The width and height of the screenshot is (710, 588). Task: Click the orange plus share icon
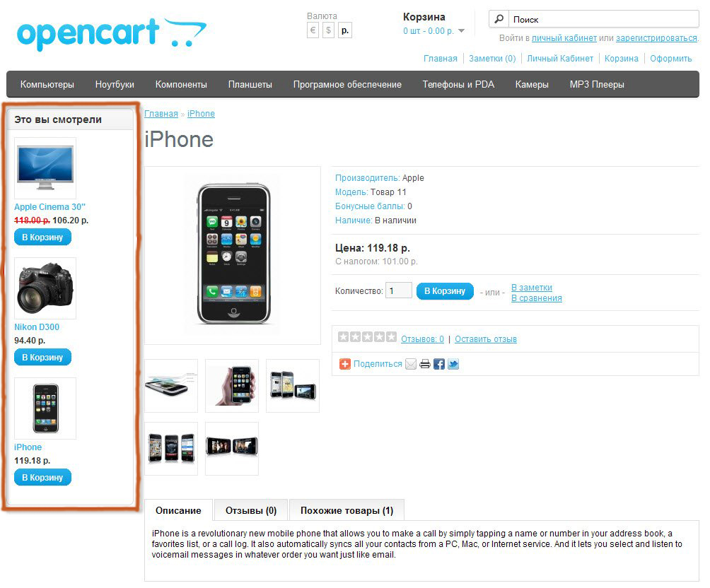click(x=345, y=364)
